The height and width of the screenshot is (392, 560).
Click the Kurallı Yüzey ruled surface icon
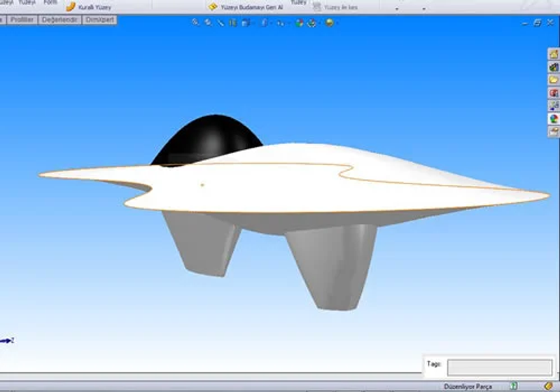71,7
